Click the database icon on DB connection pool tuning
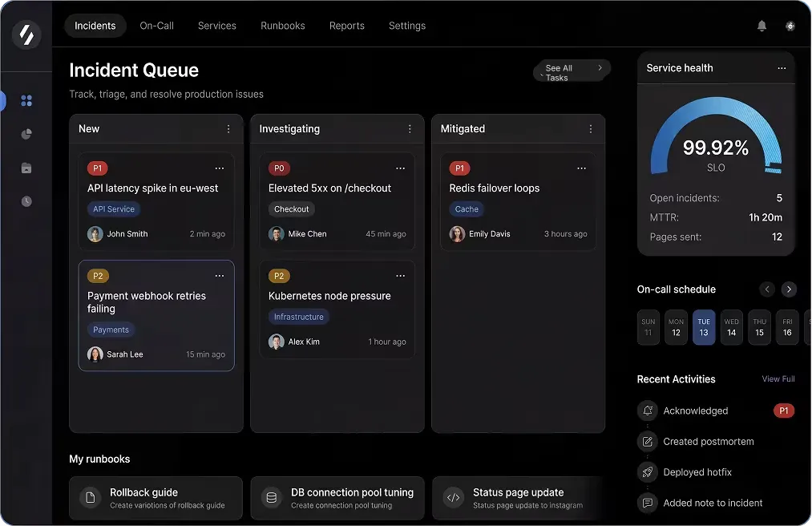Viewport: 812px width, 526px height. (271, 497)
